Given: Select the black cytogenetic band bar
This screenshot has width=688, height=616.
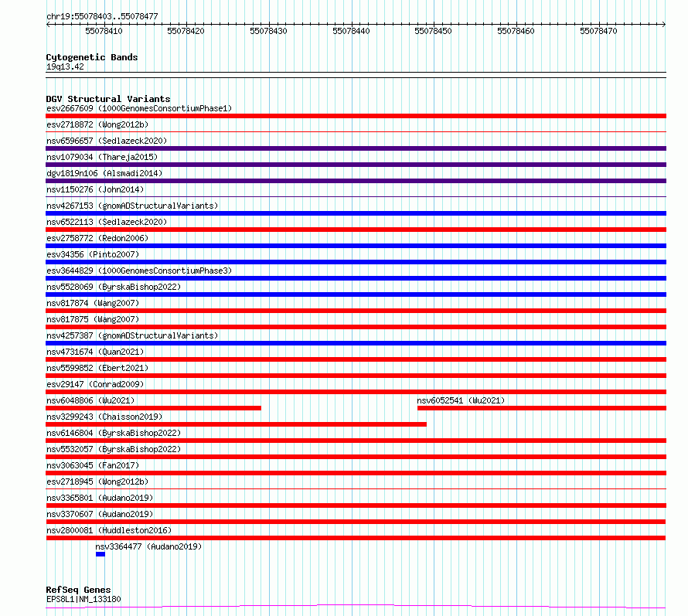Looking at the screenshot, I should click(x=356, y=75).
